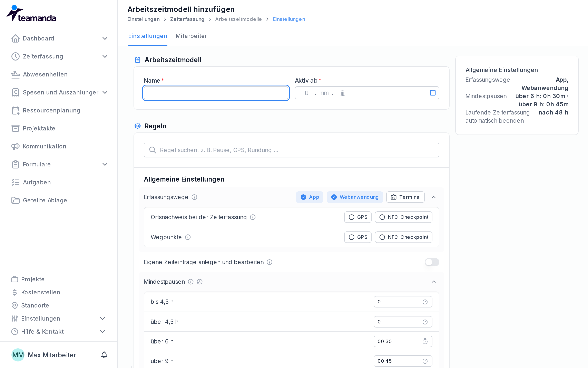Expand the Dashboard menu chevron
Screen dimensions: 588x368
click(105, 38)
